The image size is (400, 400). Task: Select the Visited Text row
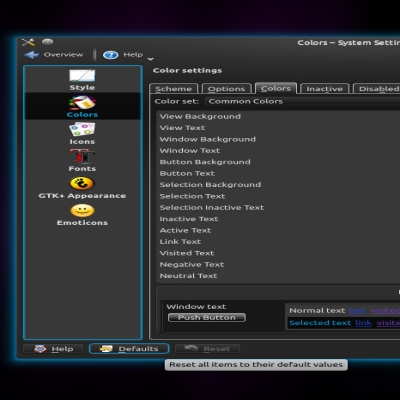pos(278,253)
